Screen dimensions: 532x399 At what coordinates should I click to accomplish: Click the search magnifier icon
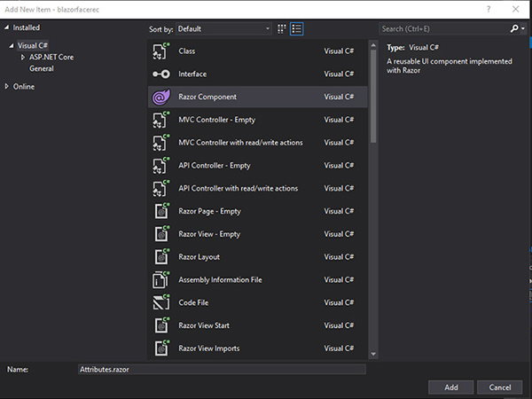pos(514,29)
